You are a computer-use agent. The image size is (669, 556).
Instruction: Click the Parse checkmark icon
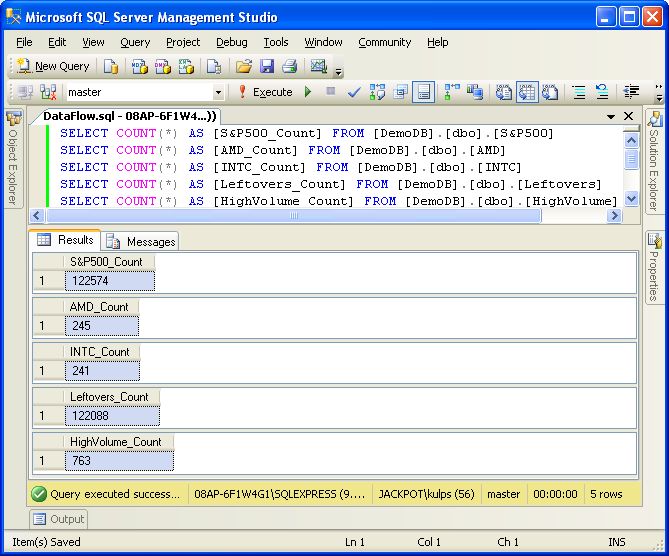(x=354, y=92)
